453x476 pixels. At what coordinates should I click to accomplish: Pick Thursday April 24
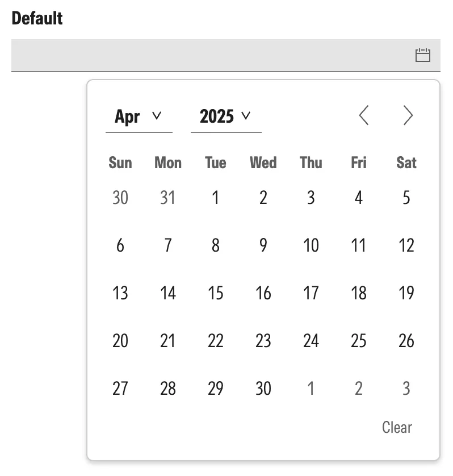(311, 341)
